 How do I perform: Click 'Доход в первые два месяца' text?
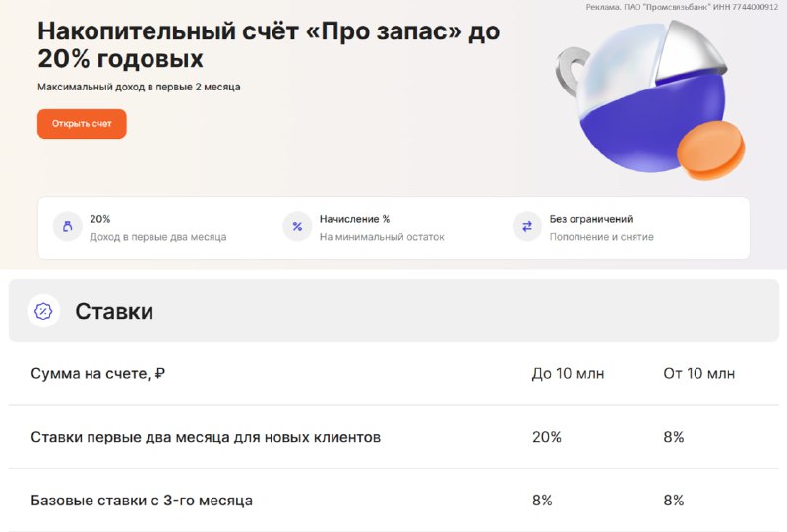click(x=158, y=237)
